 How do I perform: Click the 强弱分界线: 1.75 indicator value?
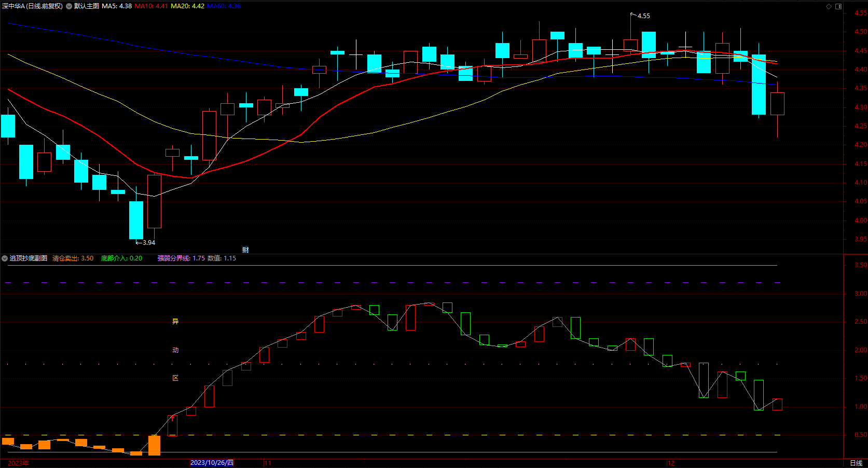(181, 258)
